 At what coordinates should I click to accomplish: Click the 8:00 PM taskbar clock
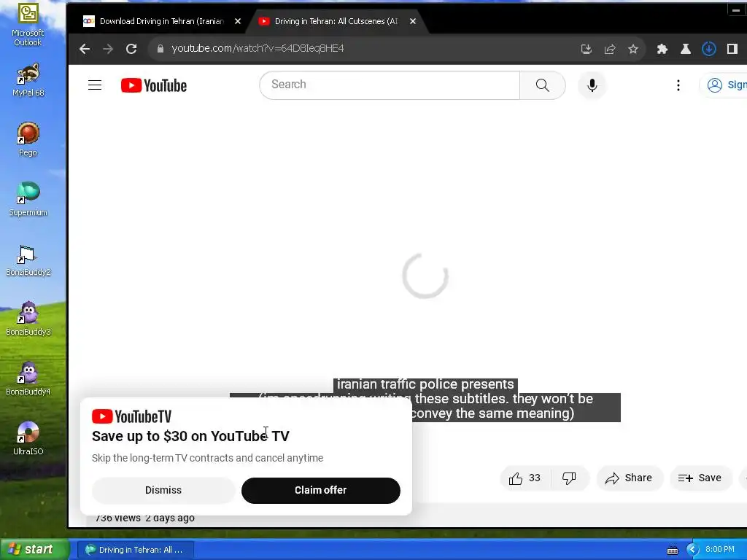[720, 550]
